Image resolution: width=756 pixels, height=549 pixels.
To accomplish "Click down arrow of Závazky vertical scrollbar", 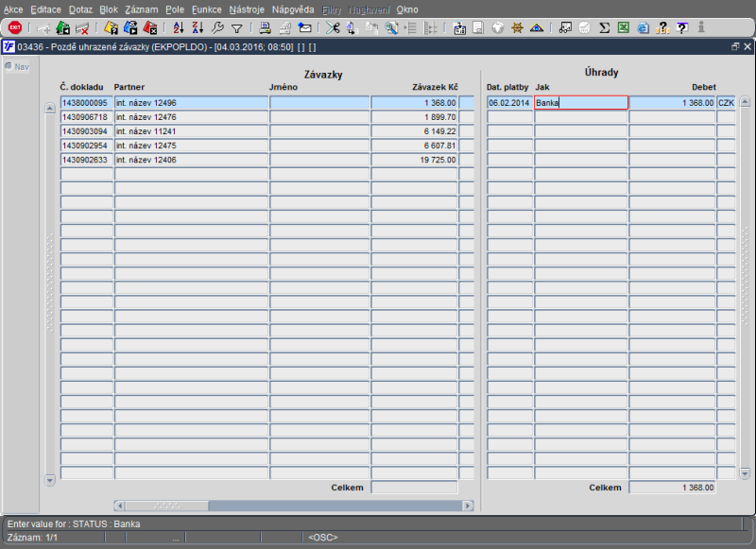I will (50, 480).
